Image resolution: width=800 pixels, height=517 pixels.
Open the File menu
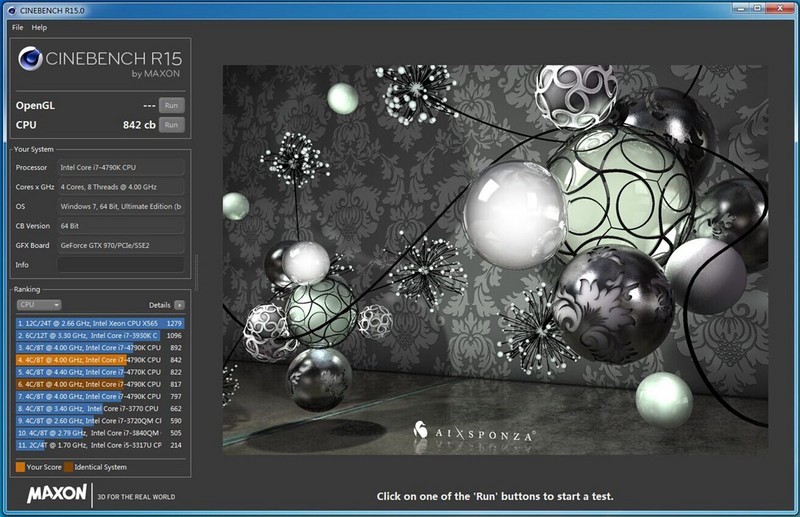(x=17, y=27)
